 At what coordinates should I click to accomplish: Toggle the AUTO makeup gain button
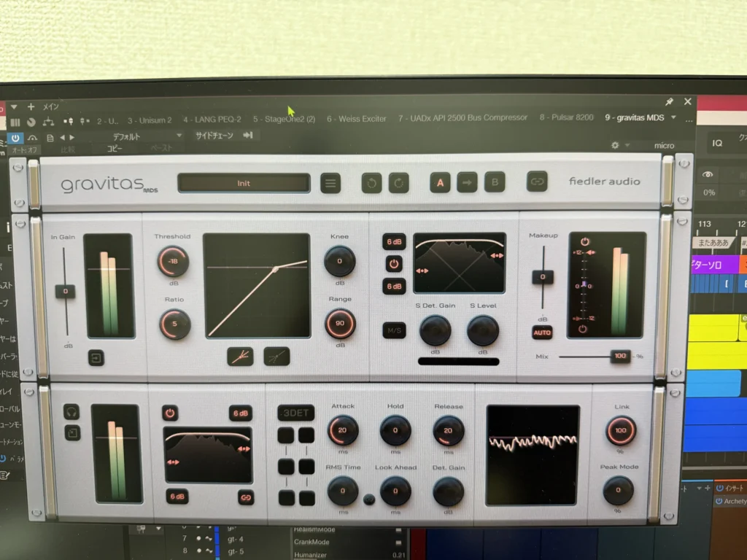click(542, 332)
